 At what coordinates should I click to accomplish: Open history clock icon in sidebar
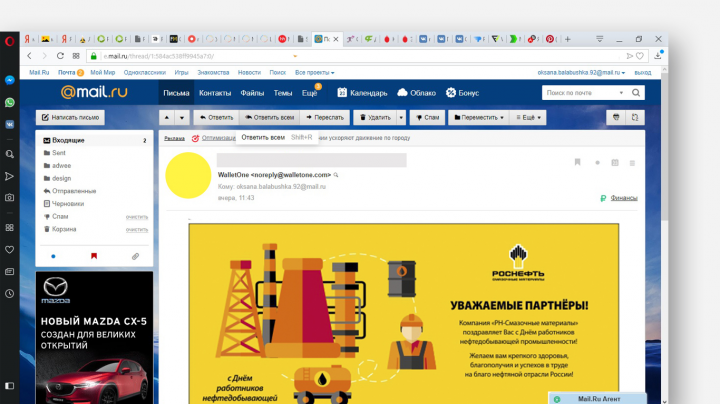click(10, 293)
